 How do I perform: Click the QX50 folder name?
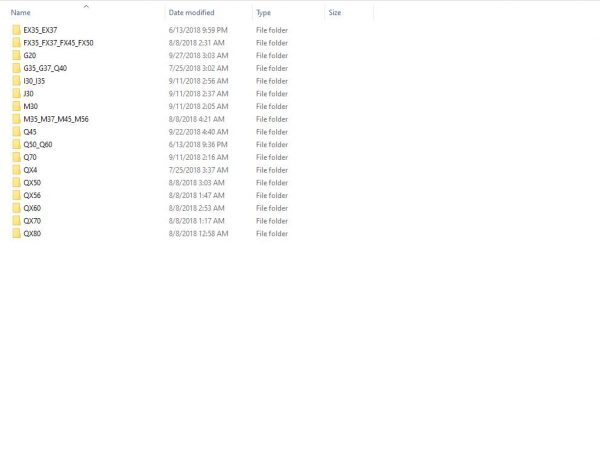tap(32, 183)
